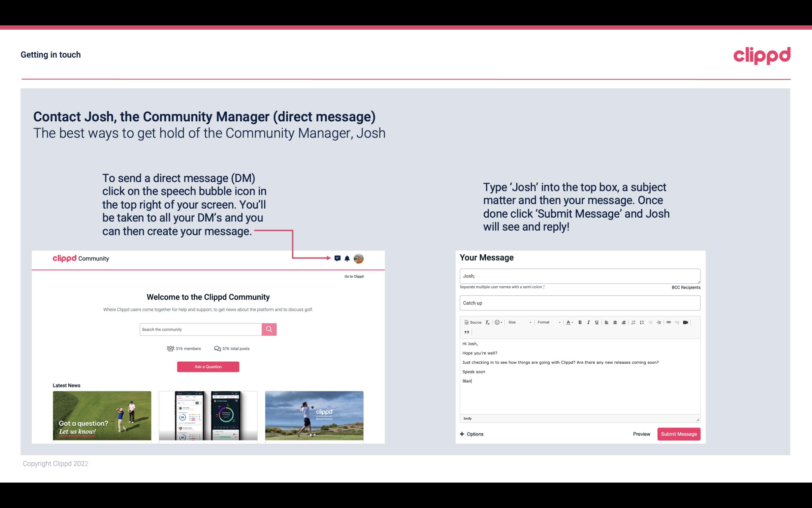Click the recipient input field
Viewport: 812px width, 508px height.
coord(580,276)
